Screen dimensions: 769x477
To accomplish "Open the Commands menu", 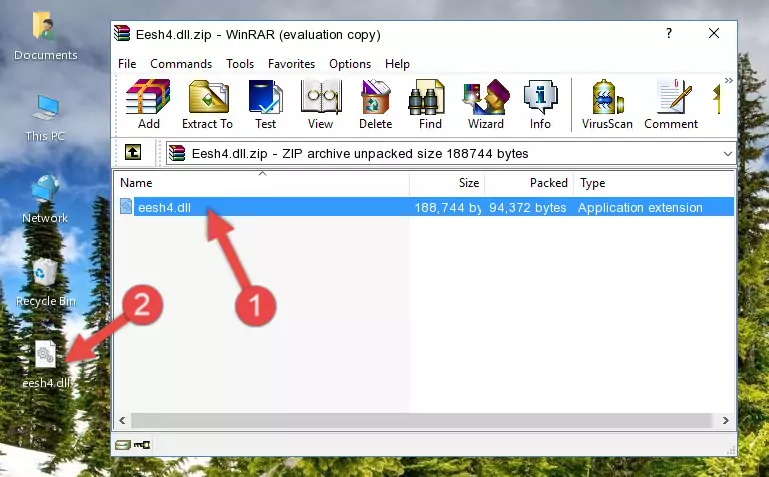I will [x=181, y=64].
